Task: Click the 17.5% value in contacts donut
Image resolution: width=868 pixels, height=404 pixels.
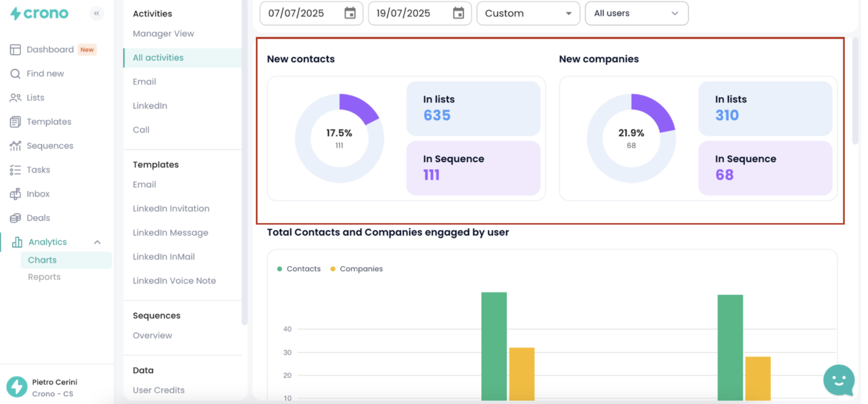Action: [x=339, y=133]
